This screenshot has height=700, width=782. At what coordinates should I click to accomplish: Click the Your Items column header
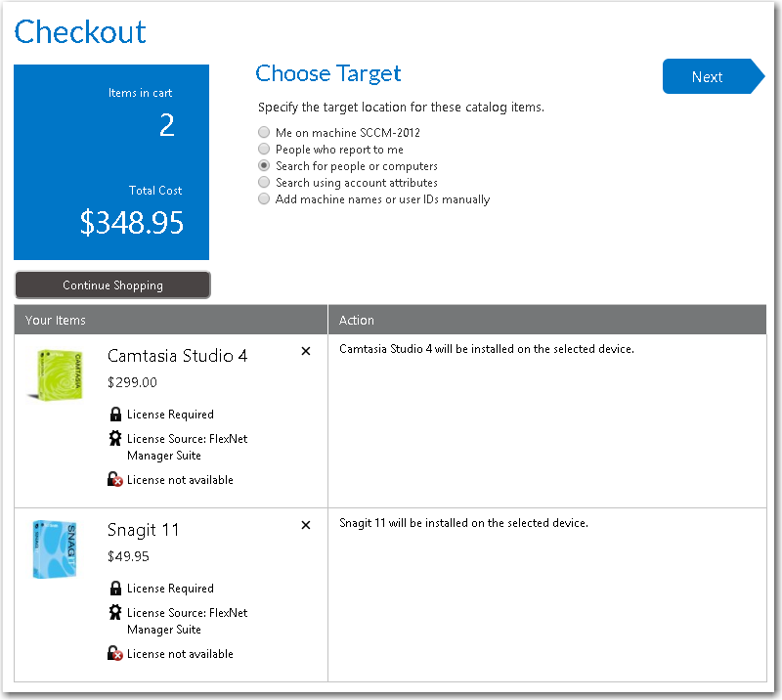click(56, 320)
